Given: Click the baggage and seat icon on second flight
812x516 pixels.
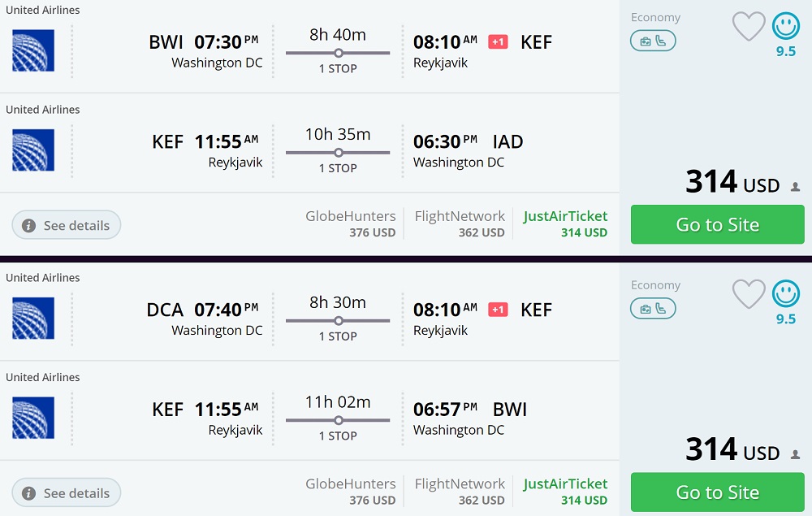Looking at the screenshot, I should point(653,309).
